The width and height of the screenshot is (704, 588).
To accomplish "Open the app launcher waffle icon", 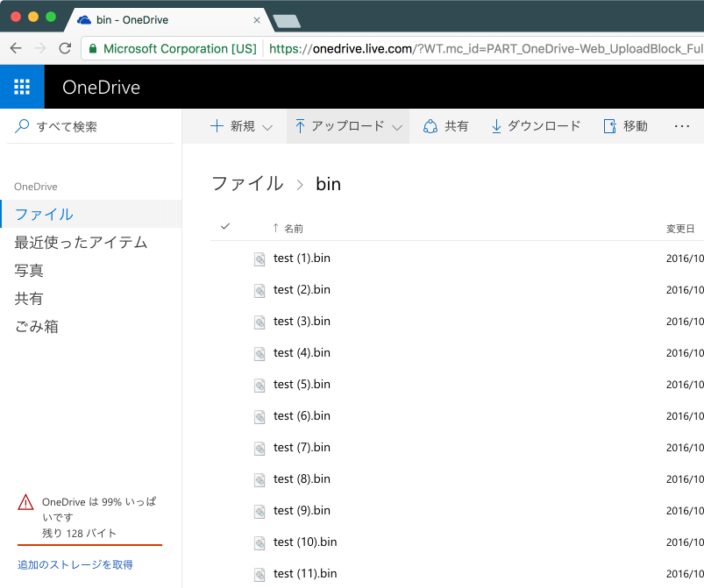I will pyautogui.click(x=22, y=87).
